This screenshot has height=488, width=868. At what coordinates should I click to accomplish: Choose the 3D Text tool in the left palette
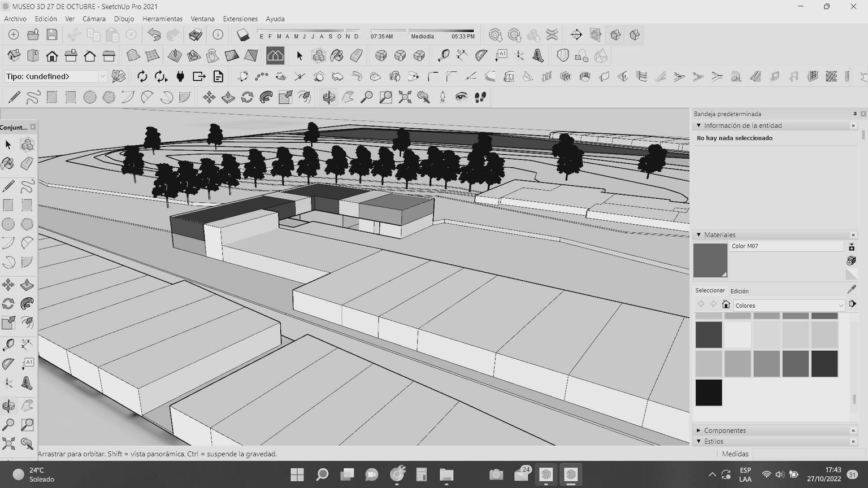tap(27, 384)
